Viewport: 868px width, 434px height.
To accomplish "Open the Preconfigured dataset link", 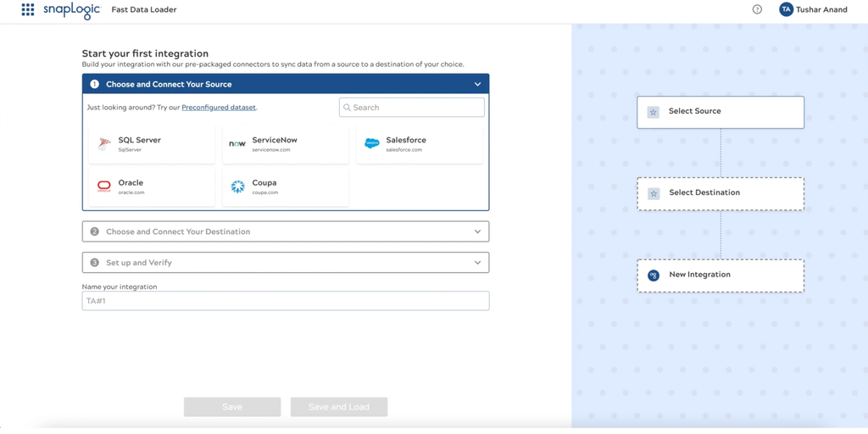I will [x=219, y=108].
